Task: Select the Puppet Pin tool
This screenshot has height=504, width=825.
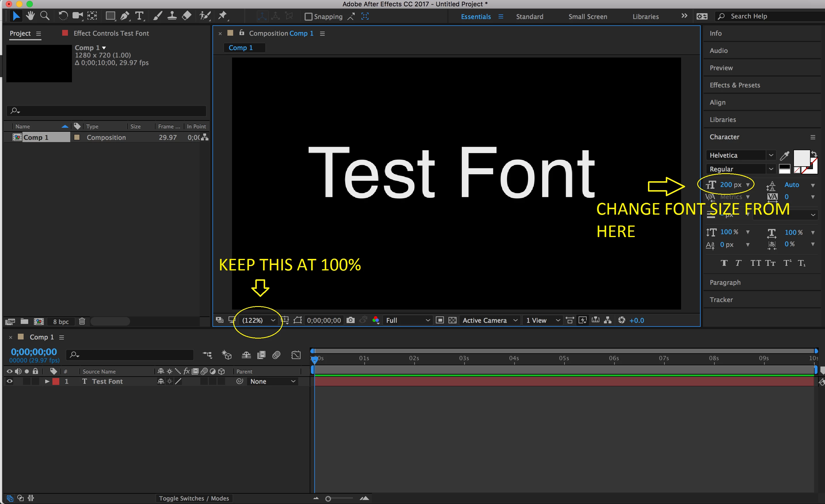Action: pos(222,16)
